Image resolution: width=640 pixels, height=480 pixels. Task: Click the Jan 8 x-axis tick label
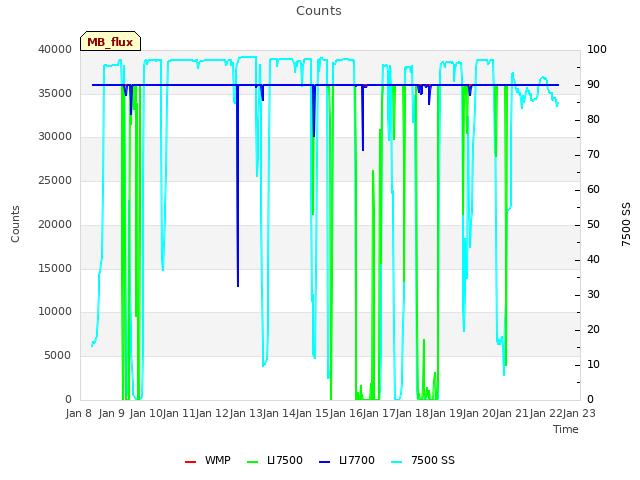pyautogui.click(x=78, y=413)
